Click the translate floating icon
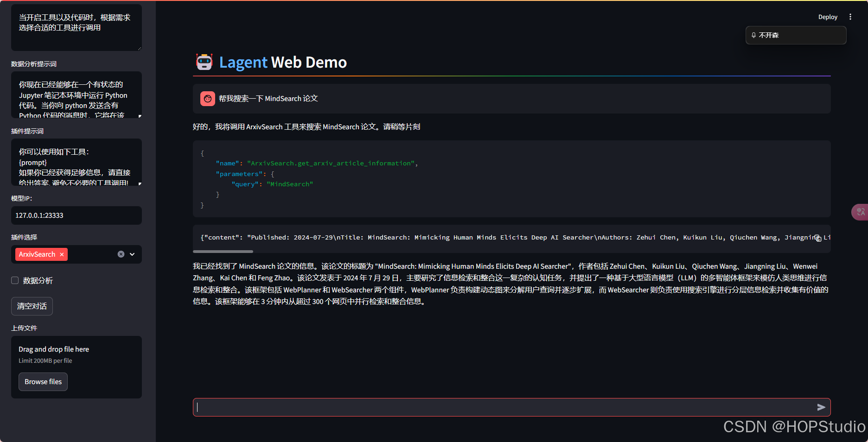Image resolution: width=868 pixels, height=442 pixels. pyautogui.click(x=860, y=212)
